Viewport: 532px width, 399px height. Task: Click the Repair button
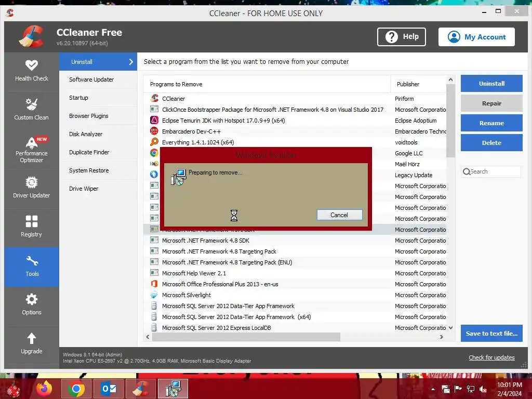(491, 103)
